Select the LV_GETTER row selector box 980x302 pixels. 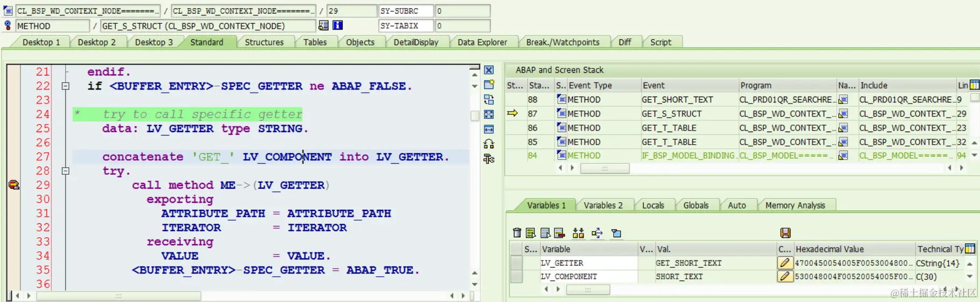[x=516, y=263]
